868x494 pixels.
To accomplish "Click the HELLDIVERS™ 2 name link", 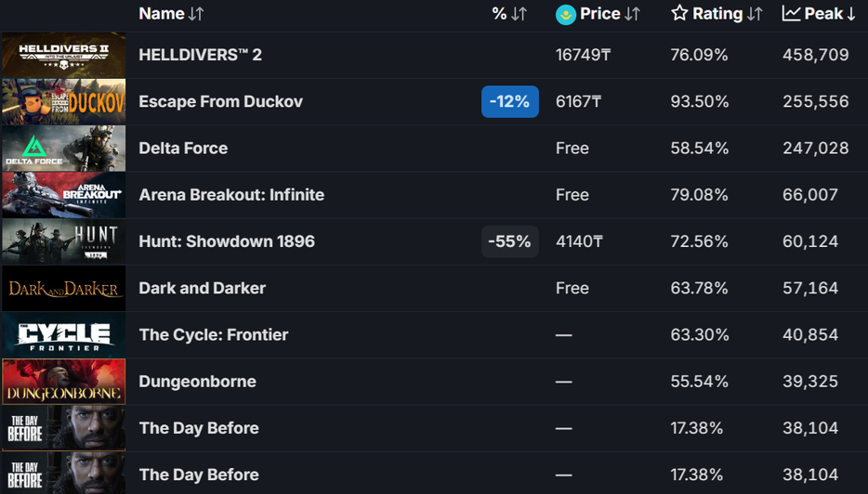I will (200, 55).
